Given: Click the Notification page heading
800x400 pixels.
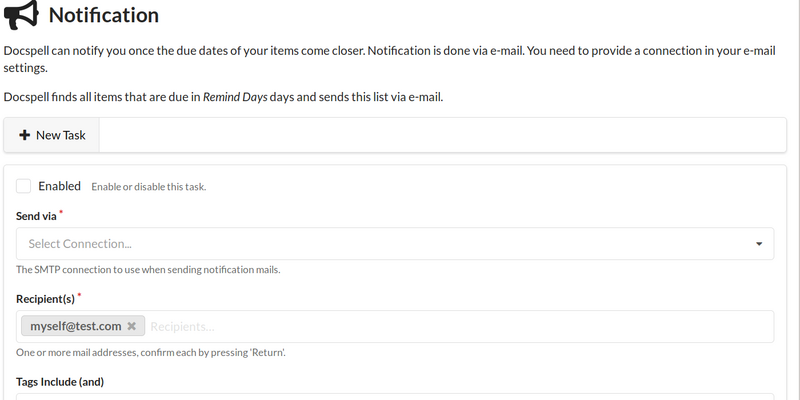Looking at the screenshot, I should [104, 15].
